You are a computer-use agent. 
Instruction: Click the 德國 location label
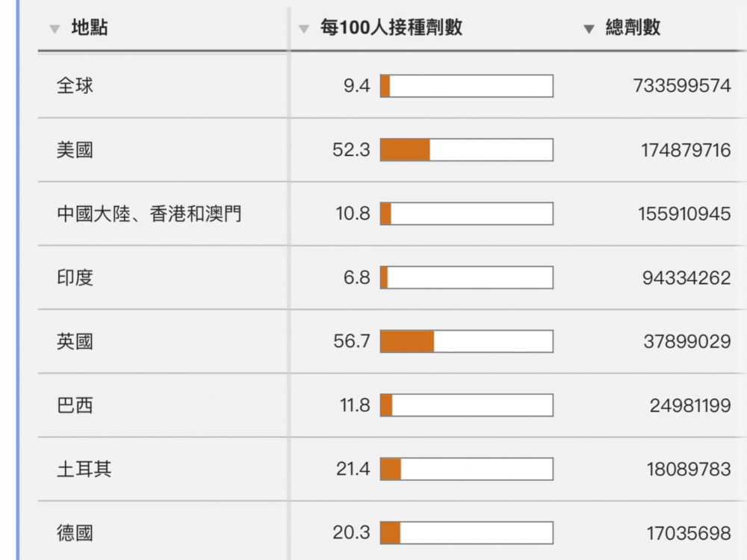pos(75,533)
